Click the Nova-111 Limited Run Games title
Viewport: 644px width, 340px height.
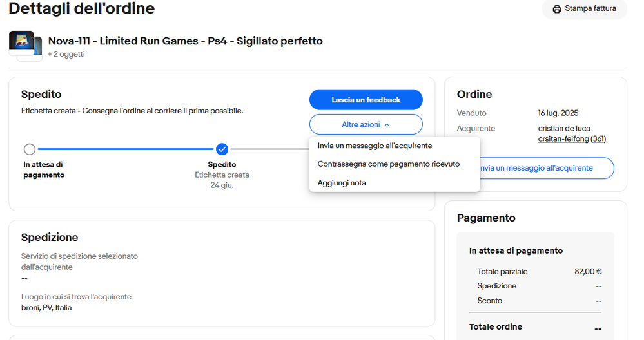(x=185, y=41)
